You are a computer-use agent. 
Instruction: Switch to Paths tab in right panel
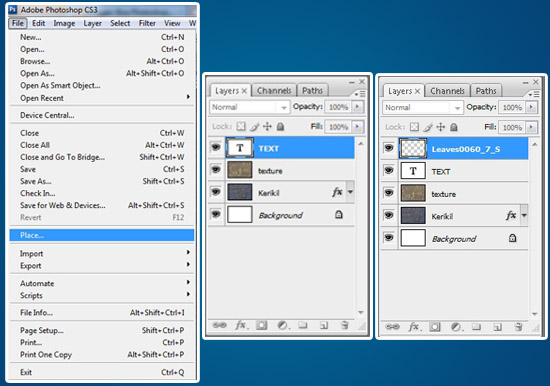coord(486,91)
